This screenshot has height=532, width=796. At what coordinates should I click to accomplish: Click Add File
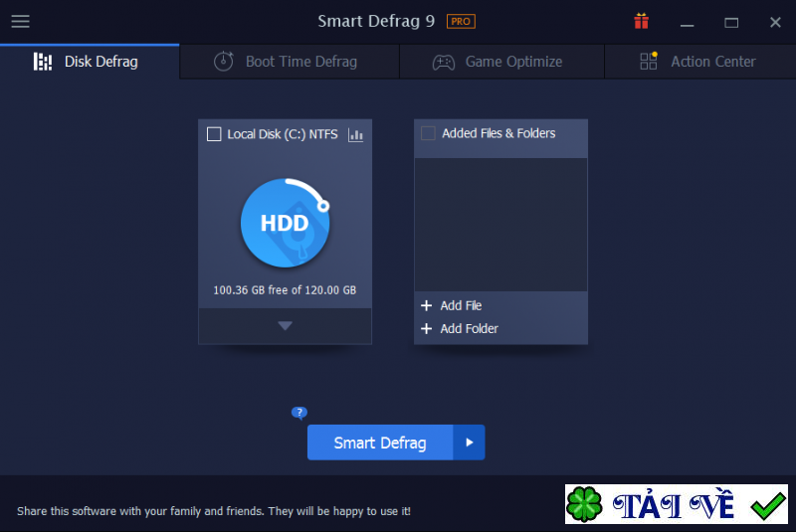(461, 305)
